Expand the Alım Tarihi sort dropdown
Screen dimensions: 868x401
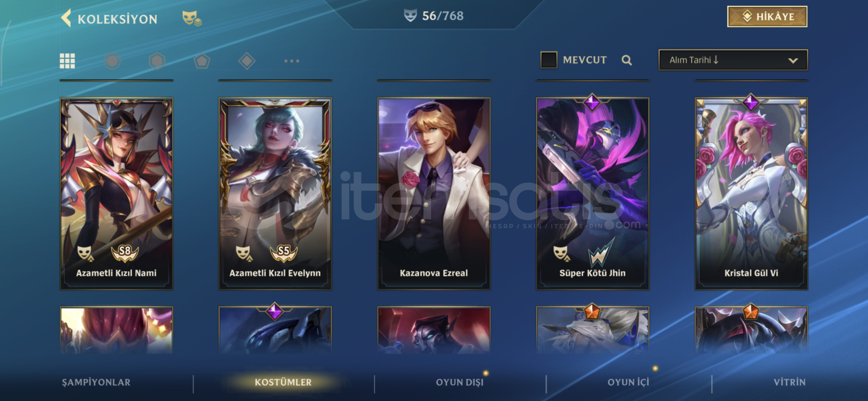[733, 60]
